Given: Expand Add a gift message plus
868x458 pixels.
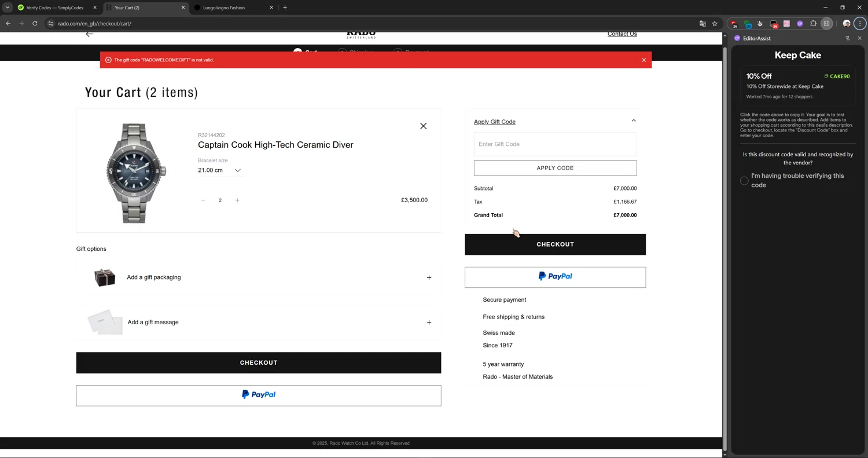Looking at the screenshot, I should click(x=429, y=323).
